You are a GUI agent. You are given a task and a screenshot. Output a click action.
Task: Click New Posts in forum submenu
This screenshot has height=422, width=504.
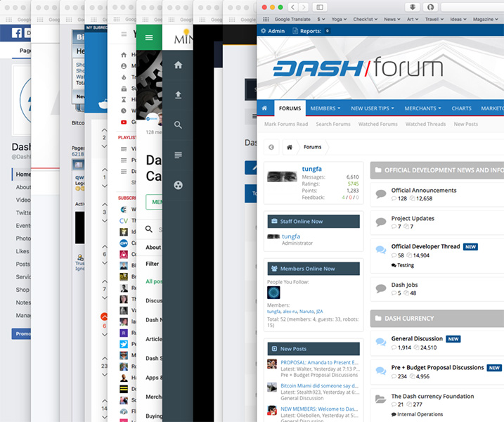466,124
